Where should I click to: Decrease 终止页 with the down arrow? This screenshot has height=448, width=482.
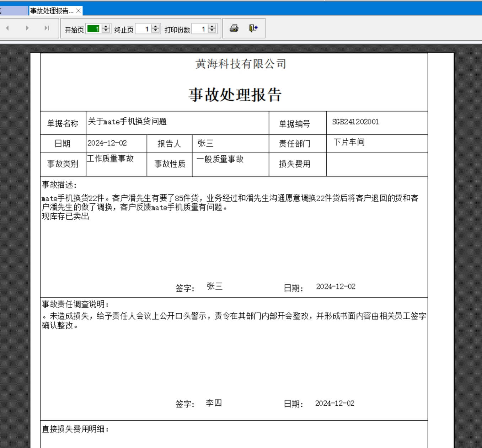tap(156, 31)
